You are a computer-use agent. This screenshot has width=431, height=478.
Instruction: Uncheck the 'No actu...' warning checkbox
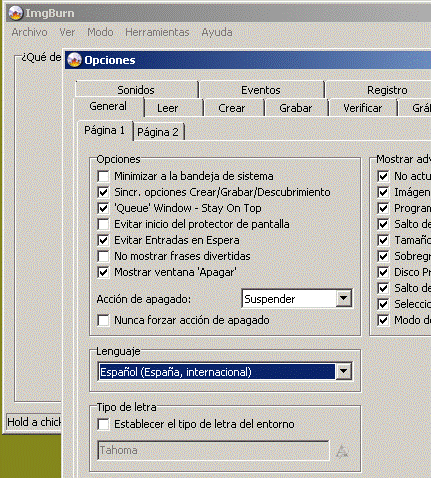(x=383, y=176)
